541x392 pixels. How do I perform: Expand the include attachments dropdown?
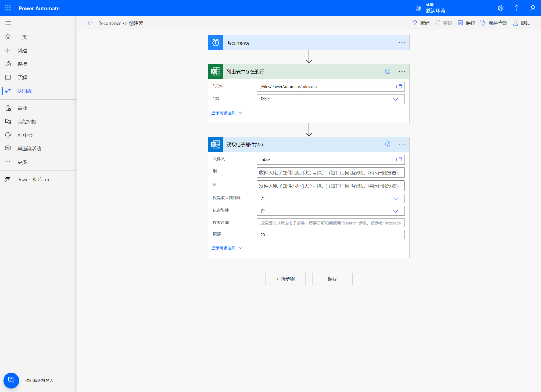click(x=395, y=211)
